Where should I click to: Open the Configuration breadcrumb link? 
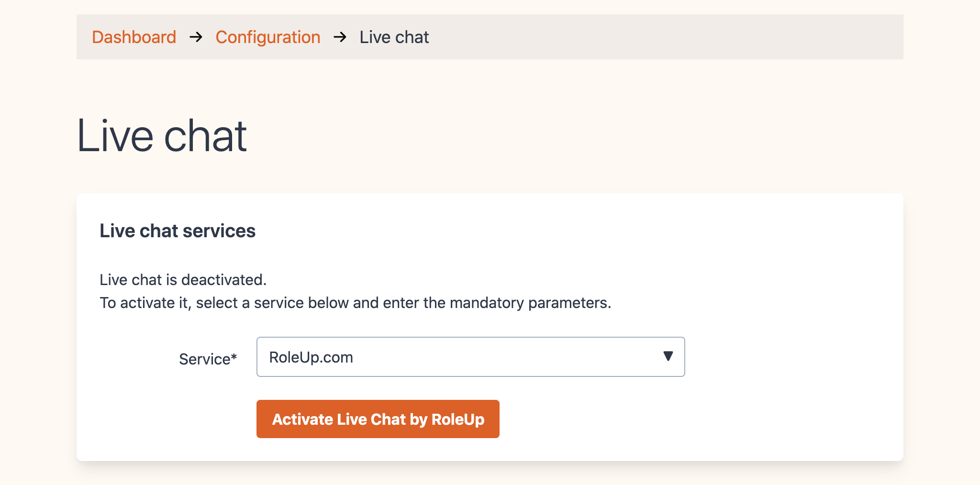267,37
